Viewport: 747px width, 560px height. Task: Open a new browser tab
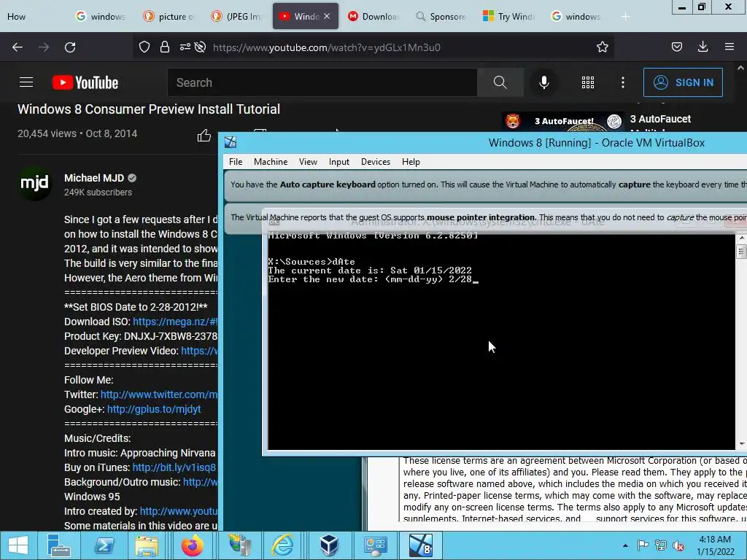(625, 17)
